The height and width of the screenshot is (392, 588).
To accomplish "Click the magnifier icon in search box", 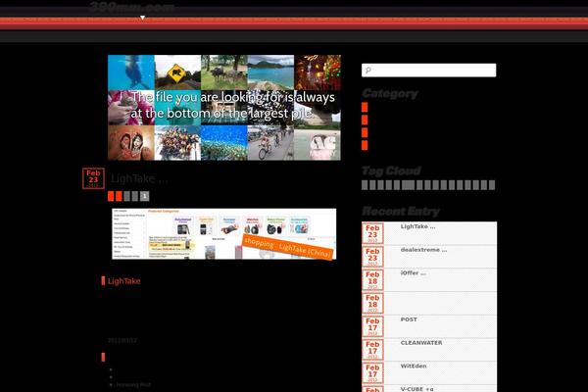I will [x=368, y=71].
